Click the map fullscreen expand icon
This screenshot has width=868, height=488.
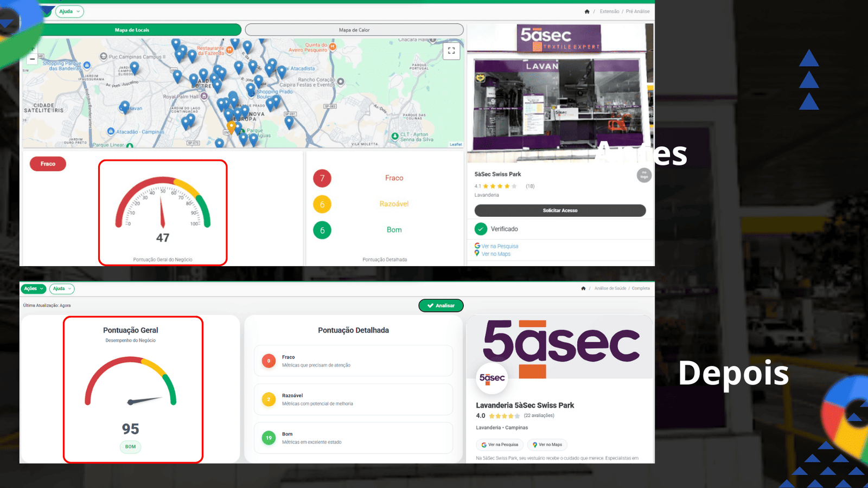coord(451,51)
